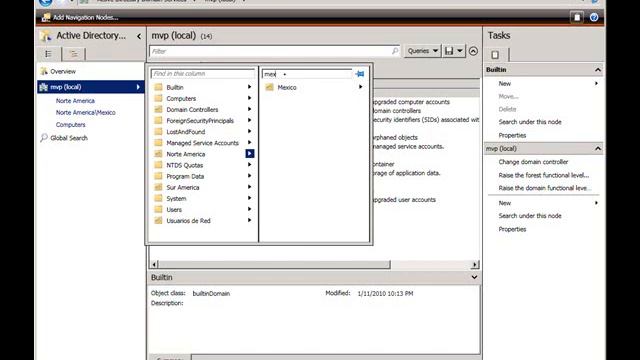Click the horizontal scrollbar thumb

[274, 264]
